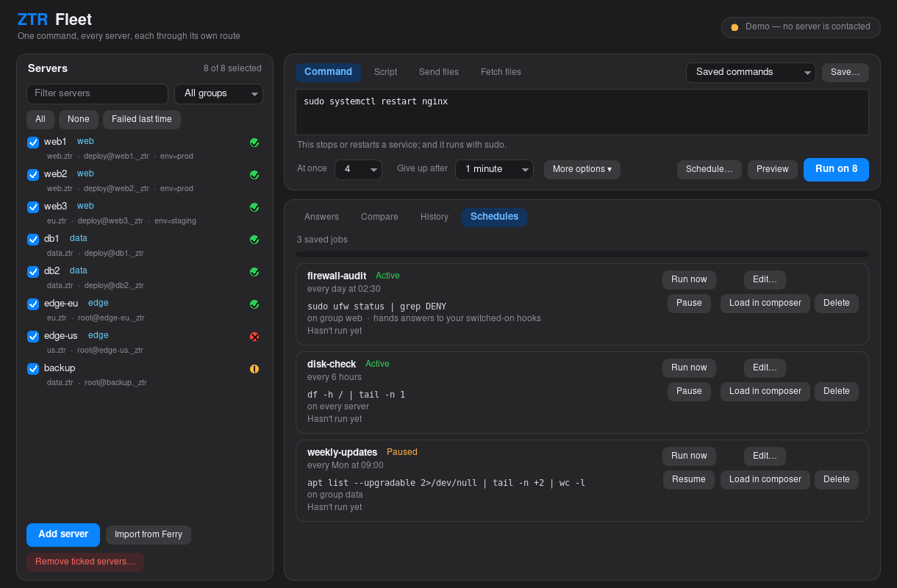Image resolution: width=897 pixels, height=588 pixels.
Task: Uncheck the backup server checkbox
Action: pyautogui.click(x=33, y=369)
